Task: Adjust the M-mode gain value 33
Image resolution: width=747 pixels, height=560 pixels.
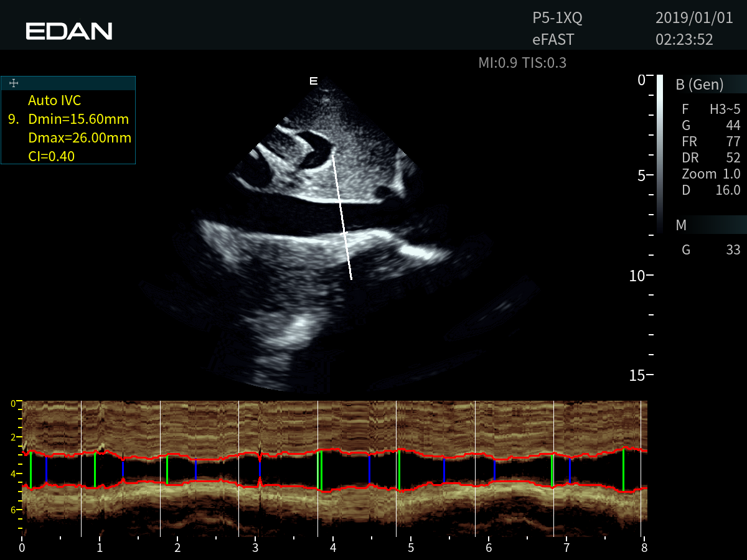Action: point(732,250)
